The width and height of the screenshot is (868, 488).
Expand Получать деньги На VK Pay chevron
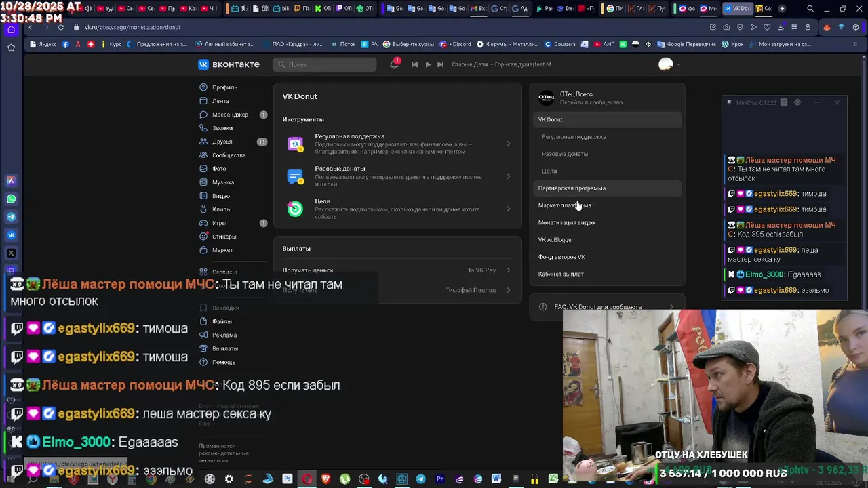coord(509,270)
